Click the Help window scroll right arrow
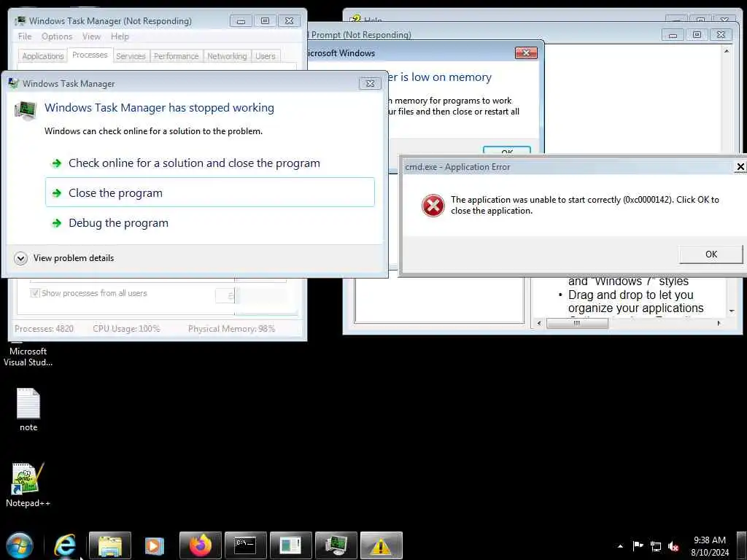Viewport: 747px width, 560px height. point(719,323)
